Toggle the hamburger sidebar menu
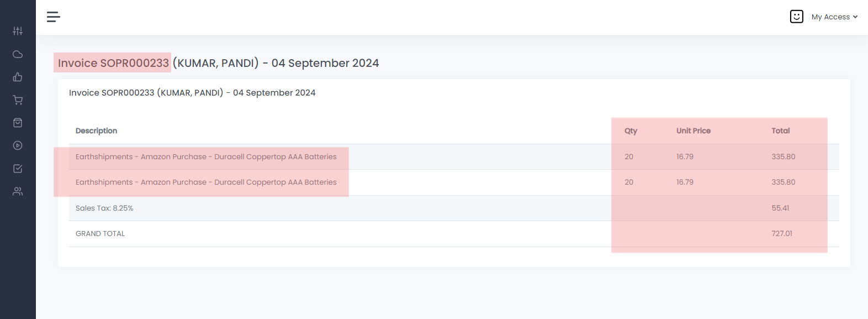This screenshot has width=868, height=319. (x=54, y=17)
